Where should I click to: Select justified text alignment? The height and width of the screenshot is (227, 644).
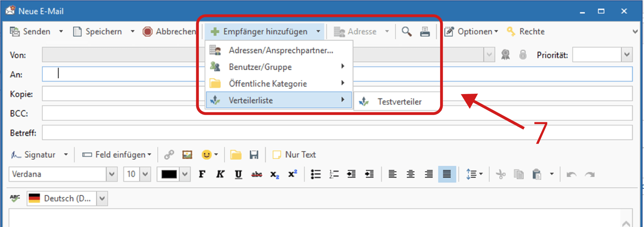tap(447, 174)
